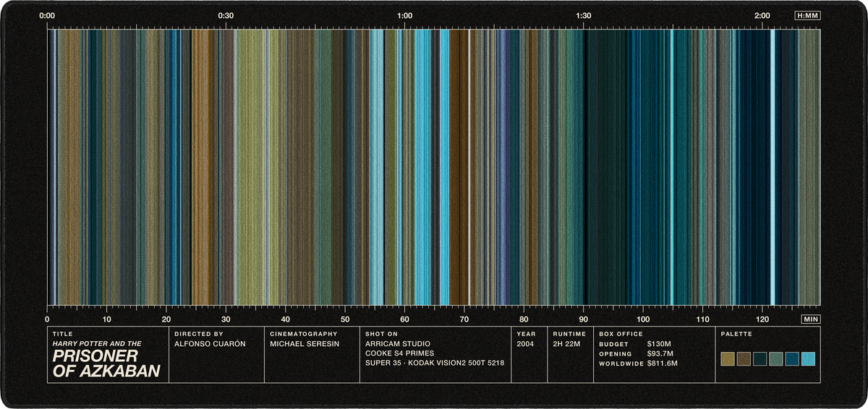Image resolution: width=868 pixels, height=409 pixels.
Task: Click the year value 2004
Action: (525, 344)
